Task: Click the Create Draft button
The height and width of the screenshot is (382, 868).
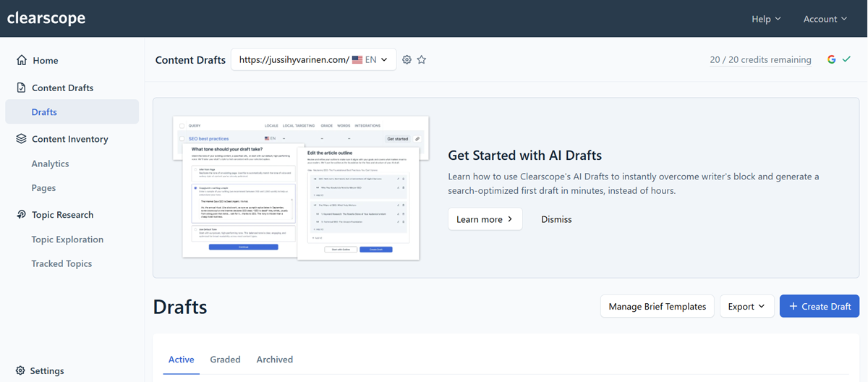Action: (820, 306)
